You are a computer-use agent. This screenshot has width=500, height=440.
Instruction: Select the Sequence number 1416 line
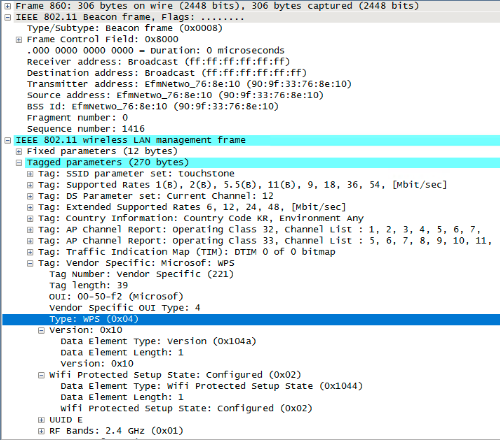[86, 129]
